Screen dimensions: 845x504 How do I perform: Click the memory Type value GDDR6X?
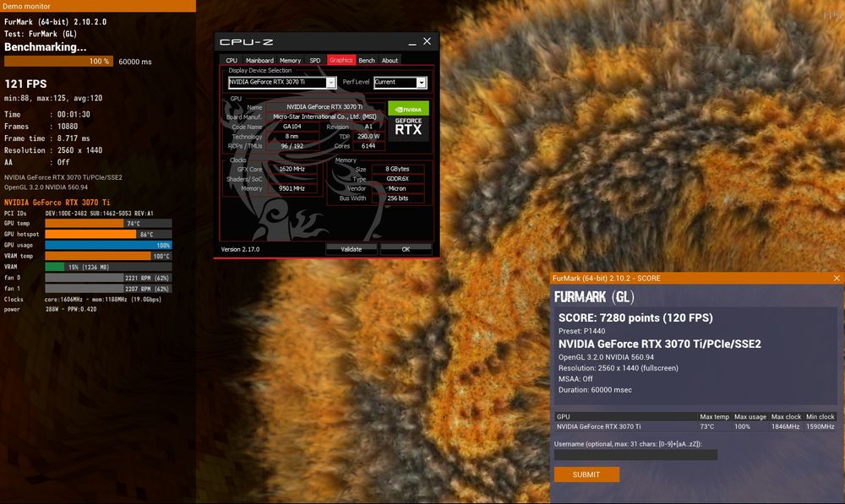[397, 179]
